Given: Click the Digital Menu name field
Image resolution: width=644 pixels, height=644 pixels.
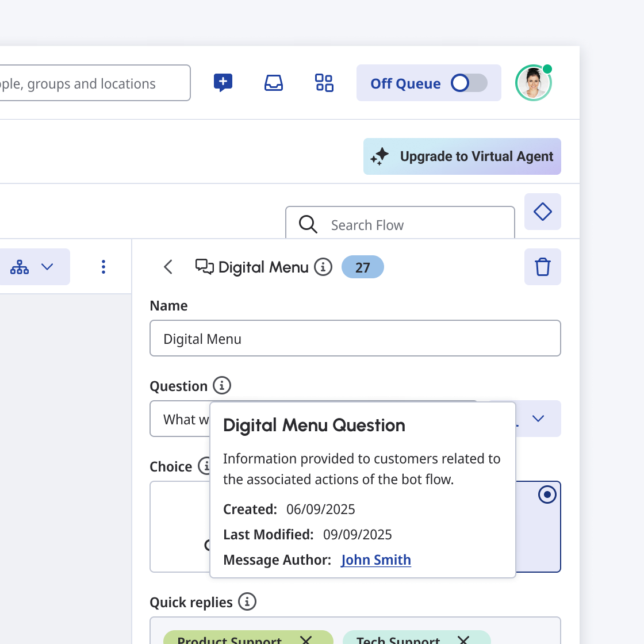Looking at the screenshot, I should click(355, 339).
